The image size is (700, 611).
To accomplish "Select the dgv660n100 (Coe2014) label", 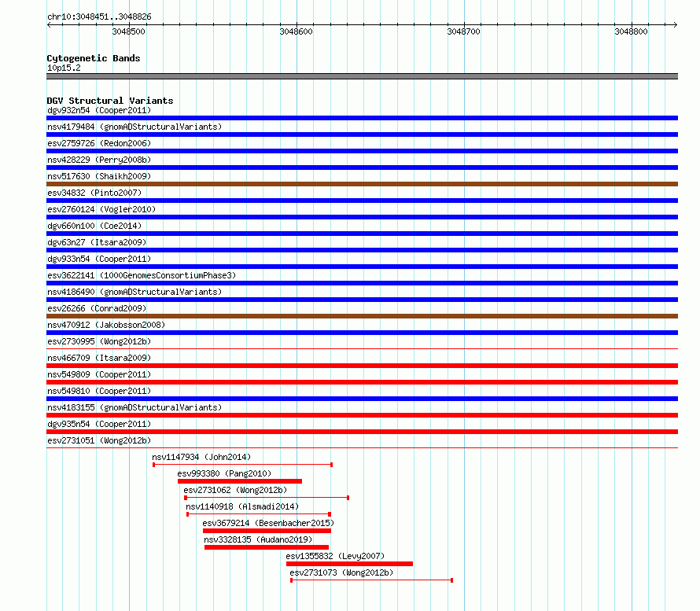I will pyautogui.click(x=94, y=226).
